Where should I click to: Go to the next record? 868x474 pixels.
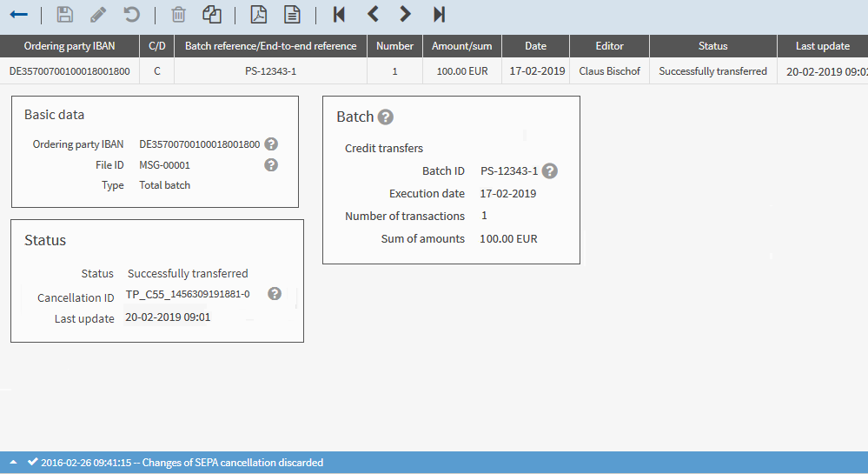click(405, 15)
